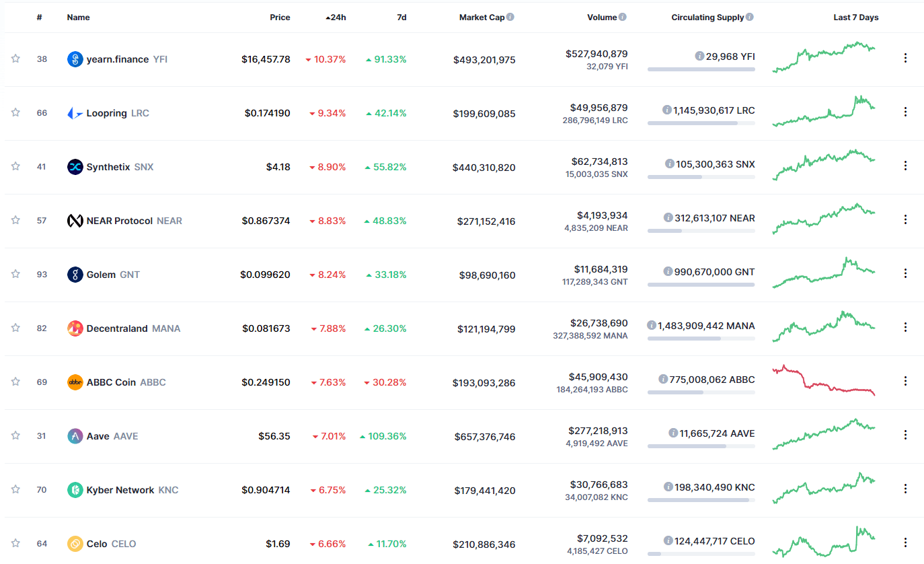Click the Circulating Supply header info icon
Image resolution: width=924 pixels, height=564 pixels.
click(750, 17)
